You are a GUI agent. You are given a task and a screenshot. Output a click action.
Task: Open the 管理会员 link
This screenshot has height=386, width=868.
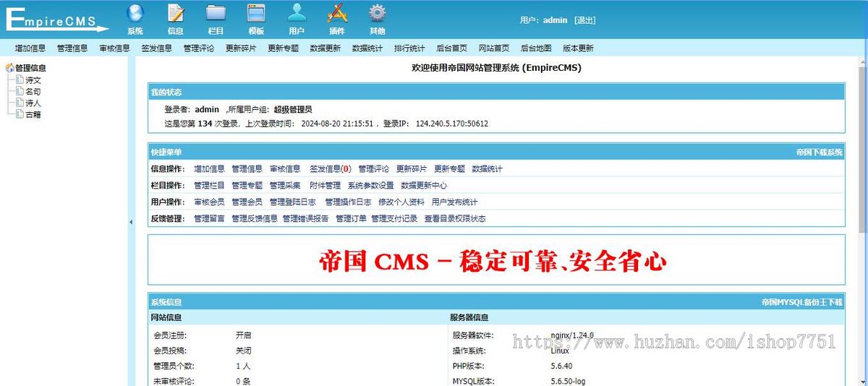(247, 202)
